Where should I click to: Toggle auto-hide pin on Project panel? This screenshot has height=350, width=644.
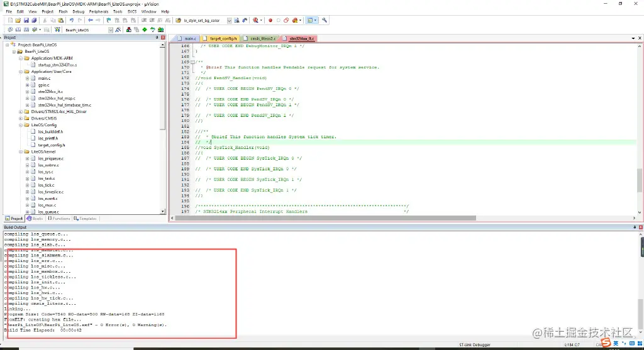tap(157, 37)
